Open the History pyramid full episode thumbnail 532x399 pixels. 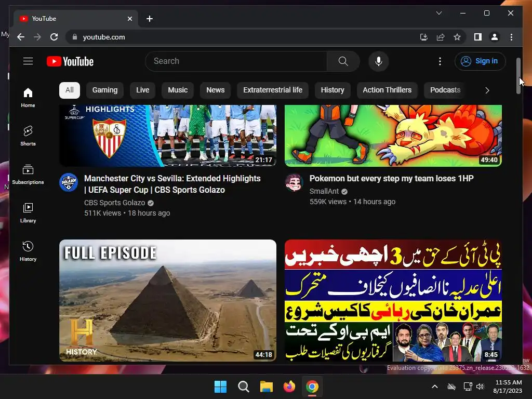[168, 301]
